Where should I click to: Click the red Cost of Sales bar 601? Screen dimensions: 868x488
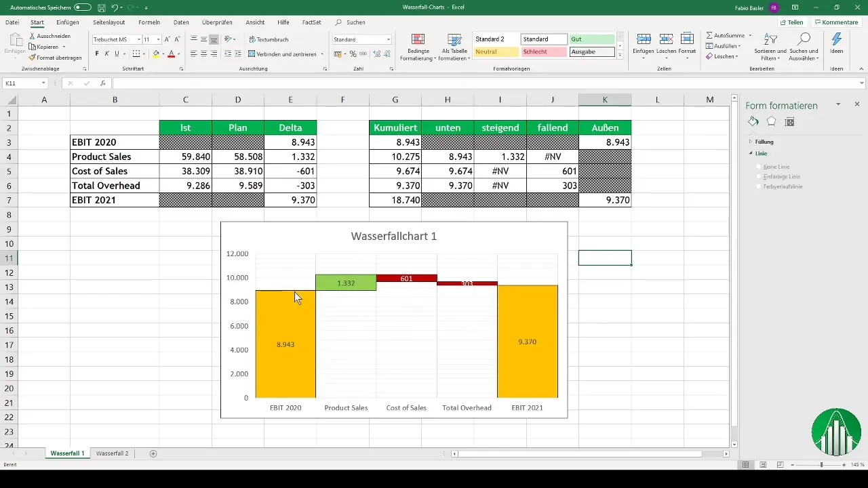click(x=406, y=278)
